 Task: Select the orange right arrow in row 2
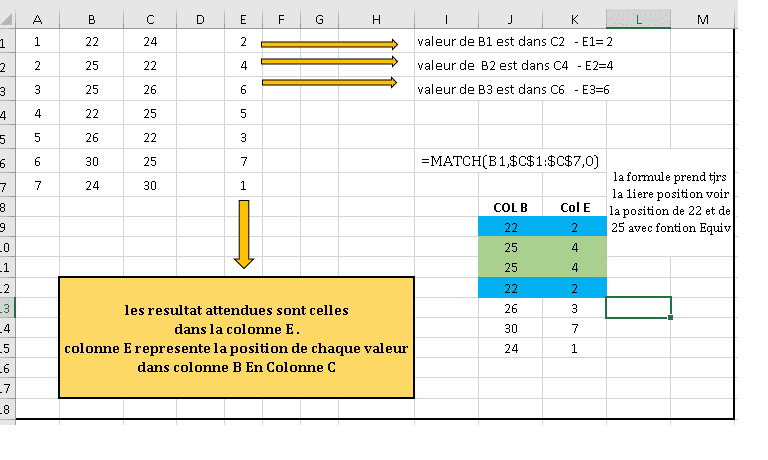click(x=329, y=62)
